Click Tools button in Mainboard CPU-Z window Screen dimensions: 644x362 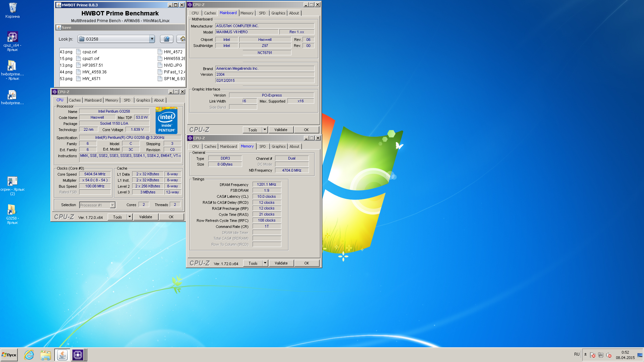253,130
